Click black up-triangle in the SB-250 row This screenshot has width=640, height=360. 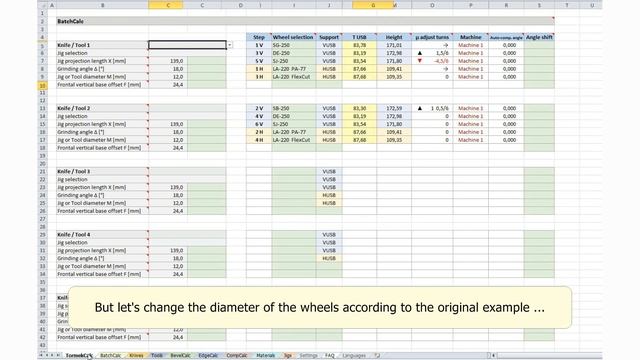click(x=420, y=108)
